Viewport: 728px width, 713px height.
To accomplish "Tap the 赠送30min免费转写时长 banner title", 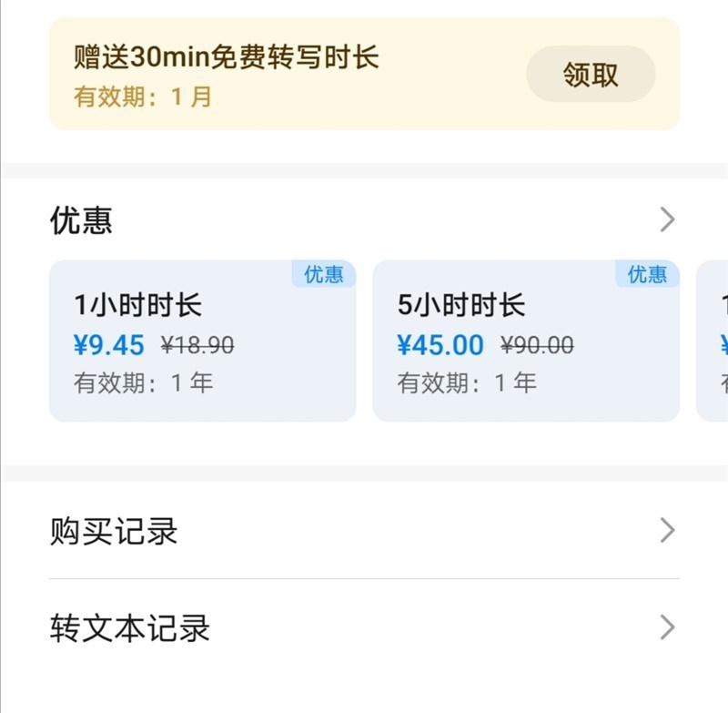I will [226, 57].
